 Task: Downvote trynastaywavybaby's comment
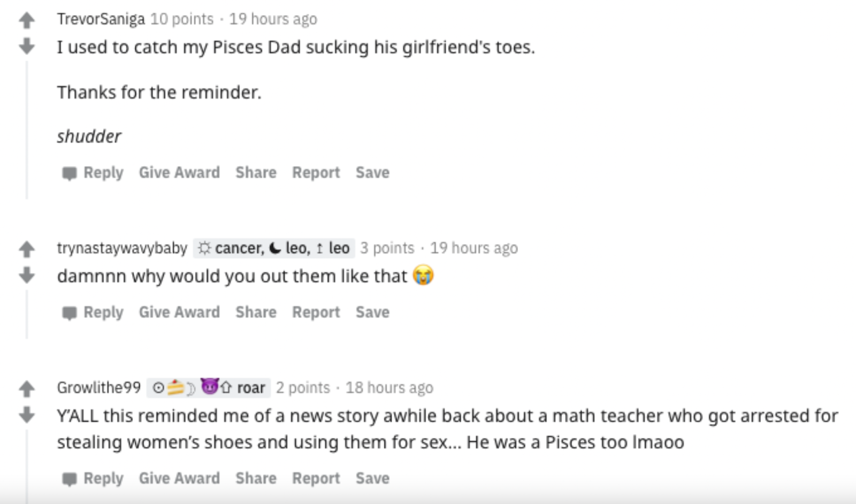26,275
